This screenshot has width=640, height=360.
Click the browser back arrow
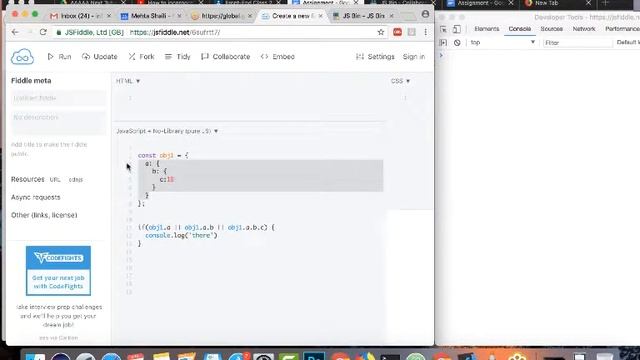coord(15,32)
